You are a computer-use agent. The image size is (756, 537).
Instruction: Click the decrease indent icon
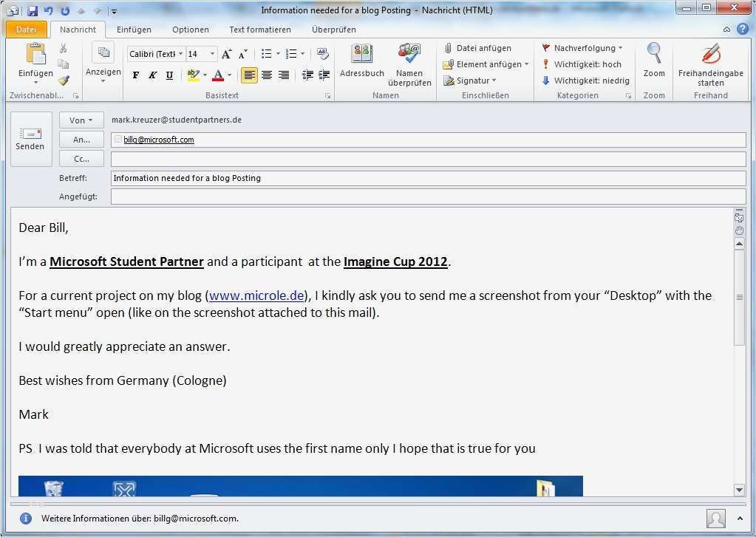click(307, 75)
